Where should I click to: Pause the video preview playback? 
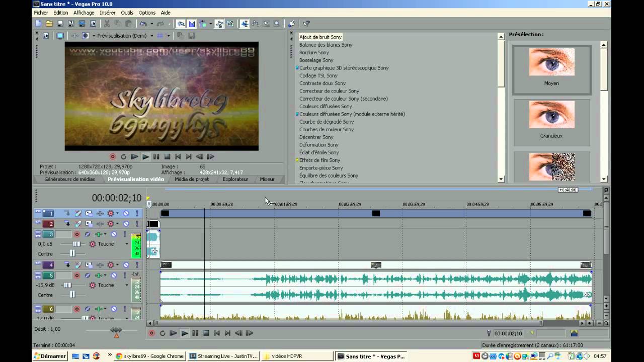156,157
